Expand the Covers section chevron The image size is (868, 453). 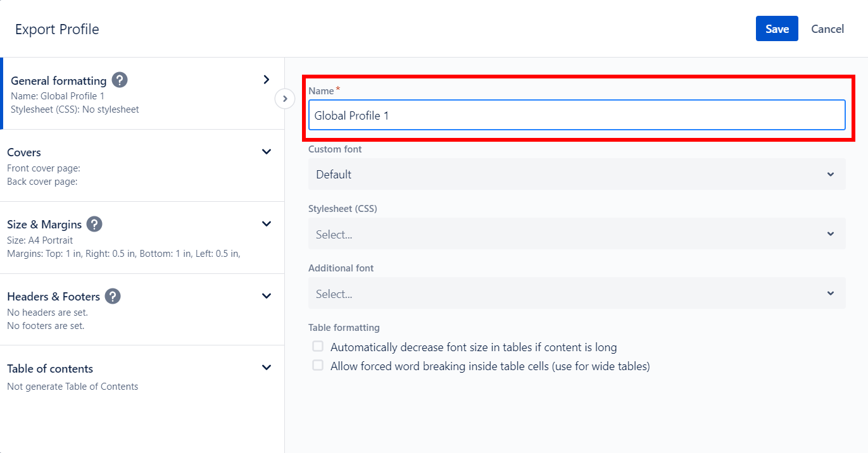(x=267, y=152)
